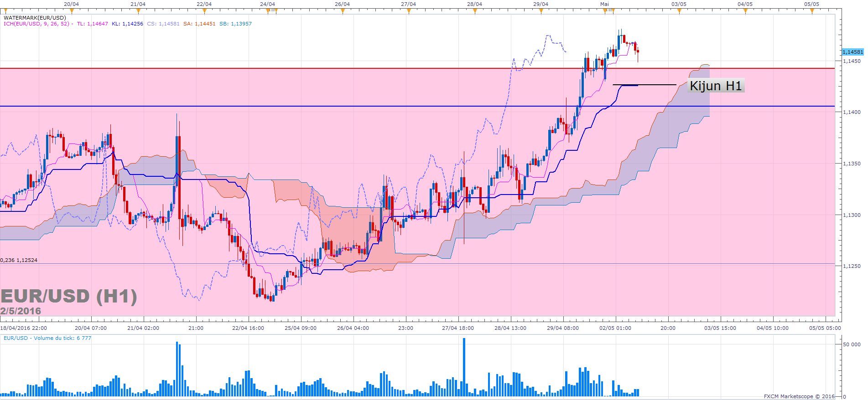Click the 29/04 08:00 time axis label
This screenshot has width=868, height=400.
tap(562, 328)
